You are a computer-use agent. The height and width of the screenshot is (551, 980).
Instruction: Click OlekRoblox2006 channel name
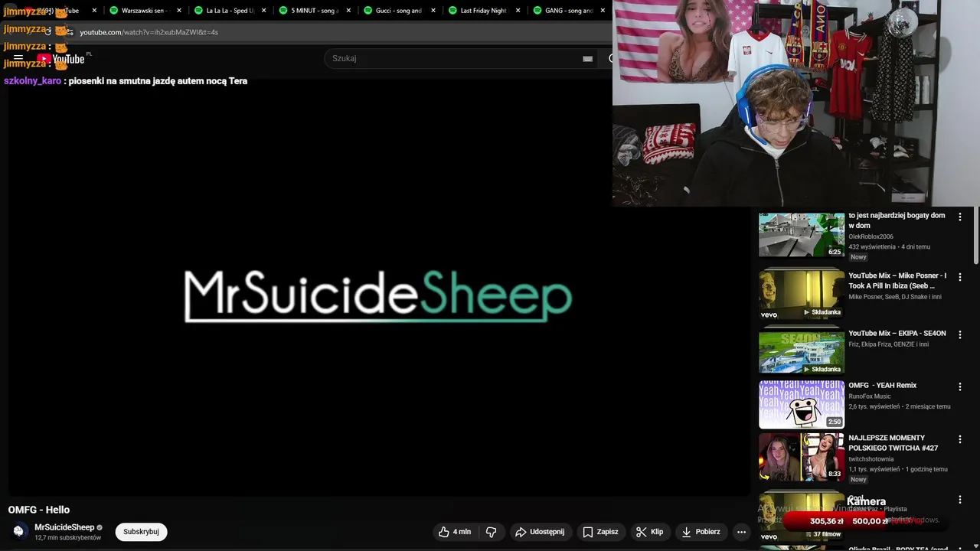pyautogui.click(x=871, y=237)
